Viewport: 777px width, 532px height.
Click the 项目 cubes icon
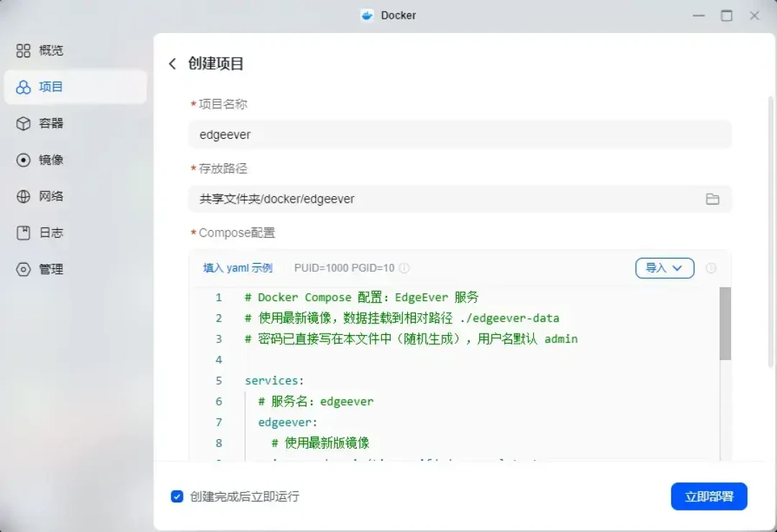point(23,87)
